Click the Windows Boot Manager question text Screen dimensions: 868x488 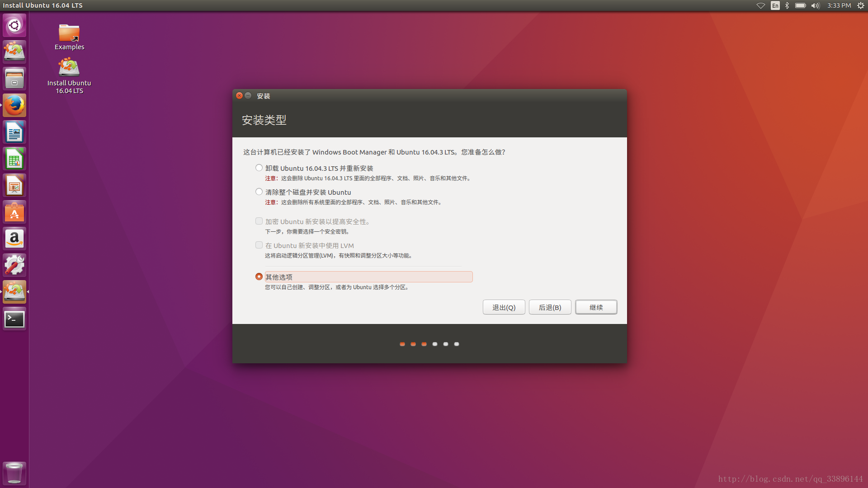[374, 152]
